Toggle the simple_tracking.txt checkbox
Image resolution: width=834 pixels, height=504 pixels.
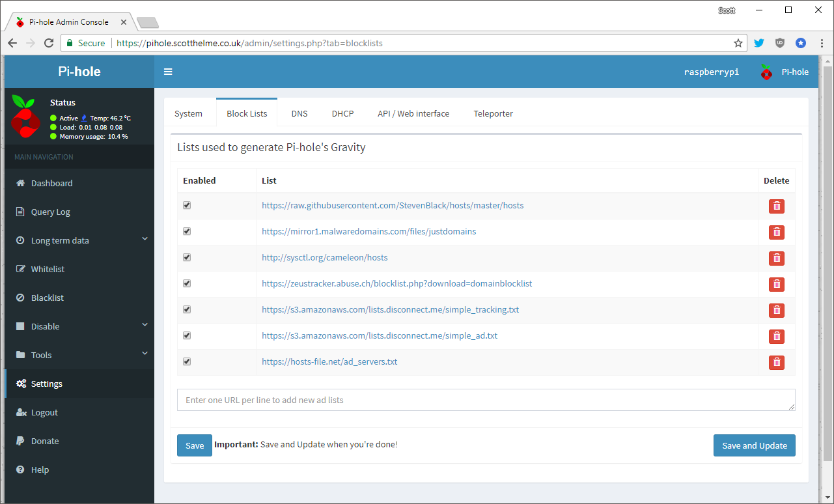coord(187,309)
